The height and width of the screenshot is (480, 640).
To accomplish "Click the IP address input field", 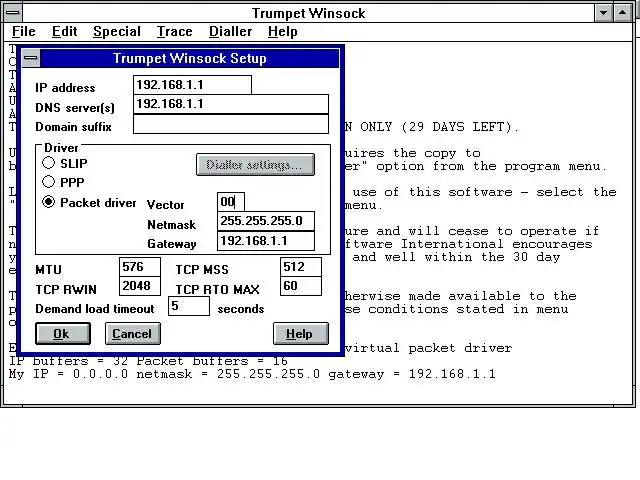I will click(x=192, y=84).
